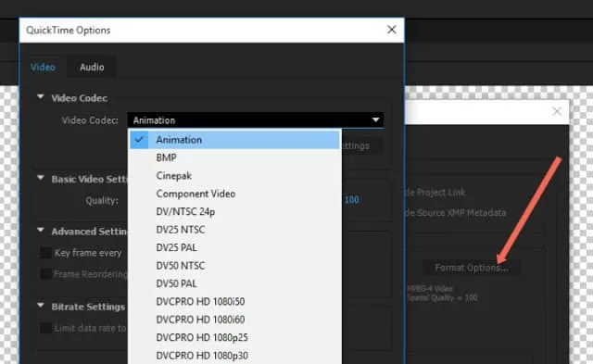593x364 pixels.
Task: Enable Limit data rate to checkbox
Action: [45, 328]
